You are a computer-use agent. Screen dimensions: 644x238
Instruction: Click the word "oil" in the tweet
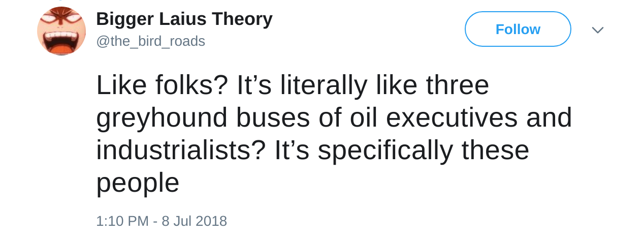pyautogui.click(x=364, y=117)
